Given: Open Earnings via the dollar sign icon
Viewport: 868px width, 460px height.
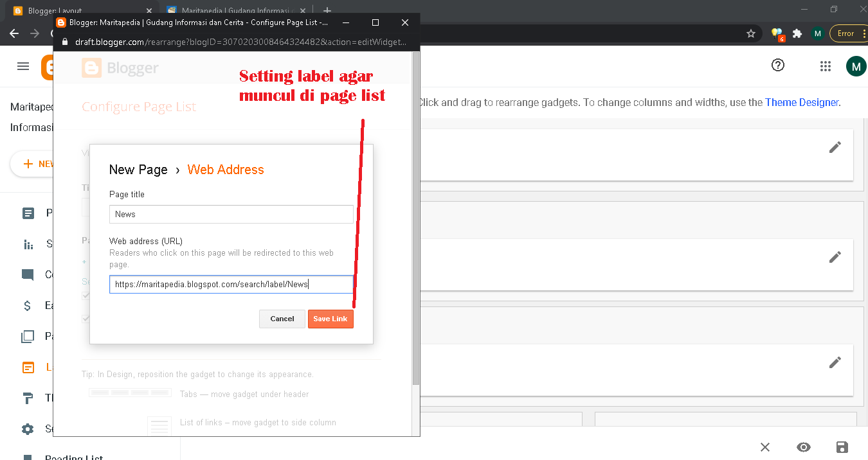Looking at the screenshot, I should (28, 305).
